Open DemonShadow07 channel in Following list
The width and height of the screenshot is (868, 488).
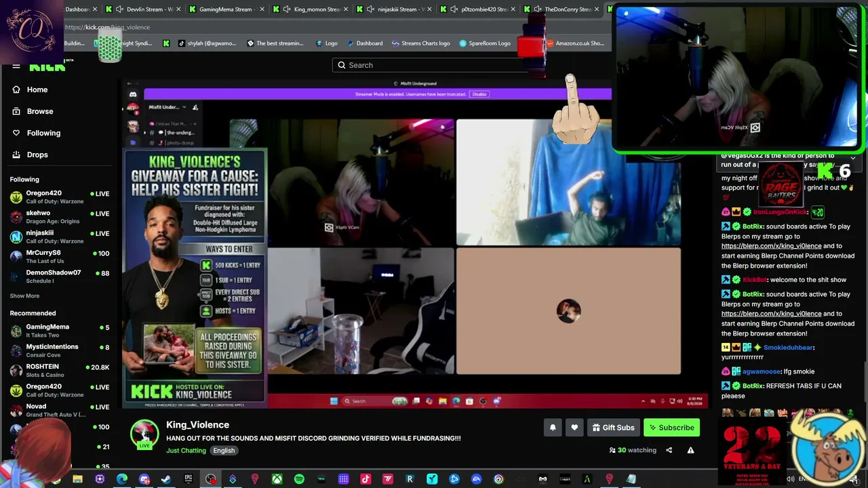(x=60, y=276)
